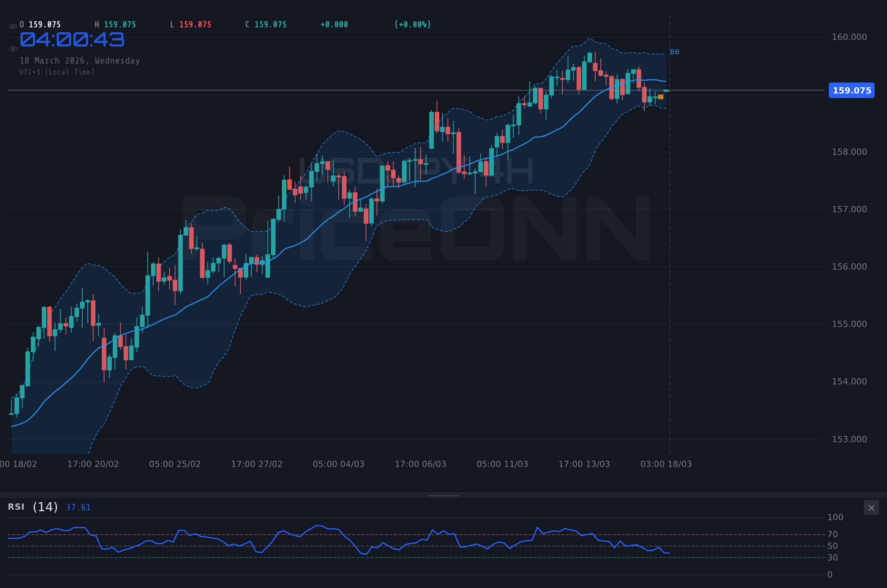Click the RSI value 37.61
This screenshot has width=887, height=588.
coord(78,508)
